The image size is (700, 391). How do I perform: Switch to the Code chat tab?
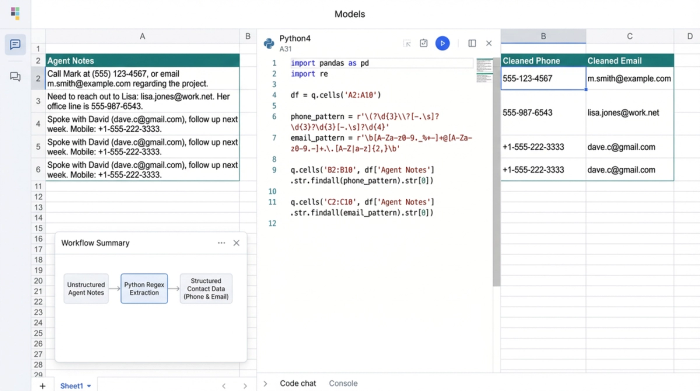tap(298, 383)
